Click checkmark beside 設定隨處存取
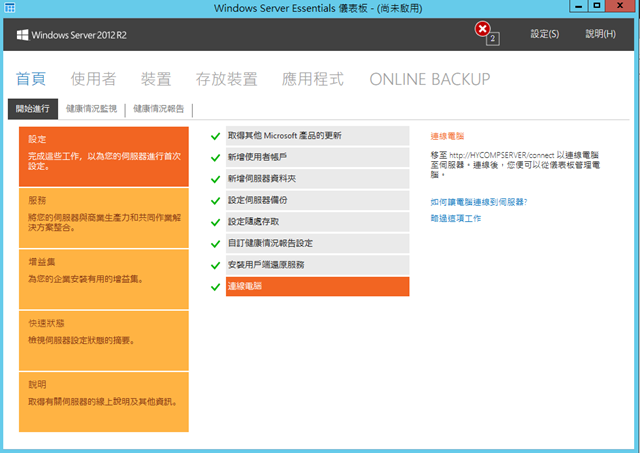 pos(216,222)
